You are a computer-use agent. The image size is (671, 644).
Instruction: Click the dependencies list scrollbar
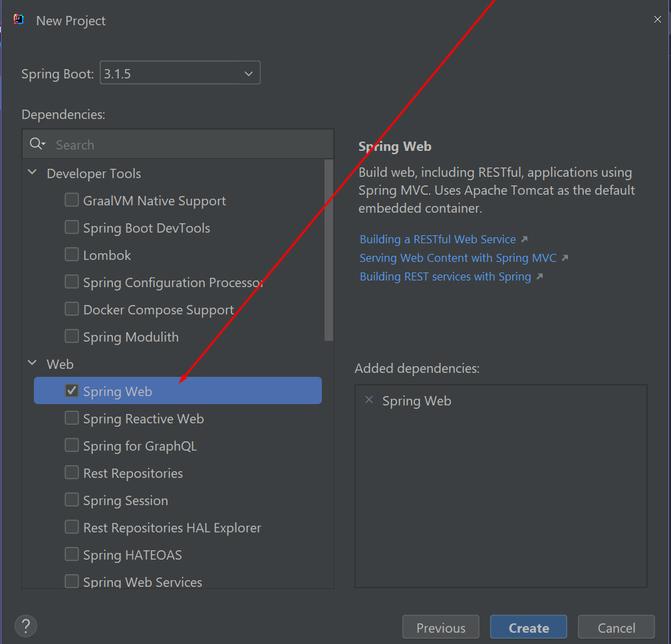pos(329,250)
